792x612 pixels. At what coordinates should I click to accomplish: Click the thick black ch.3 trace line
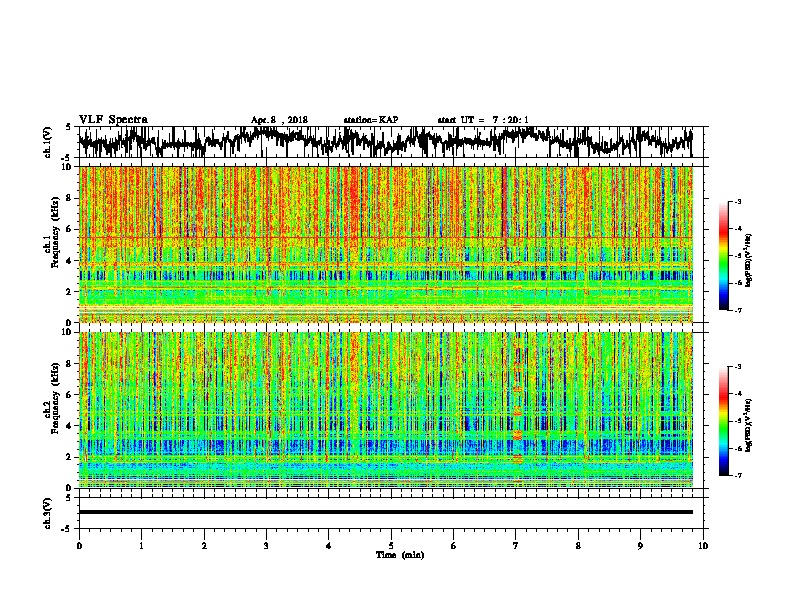[x=386, y=512]
